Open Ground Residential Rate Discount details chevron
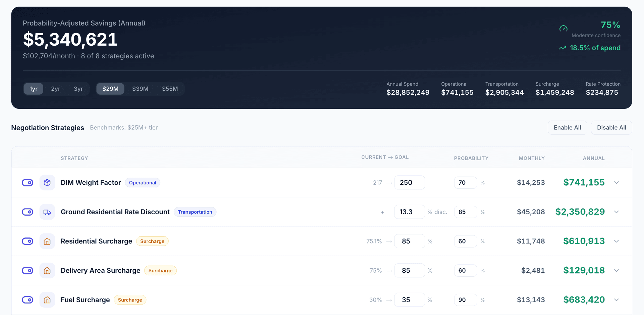The image size is (644, 315). [617, 212]
